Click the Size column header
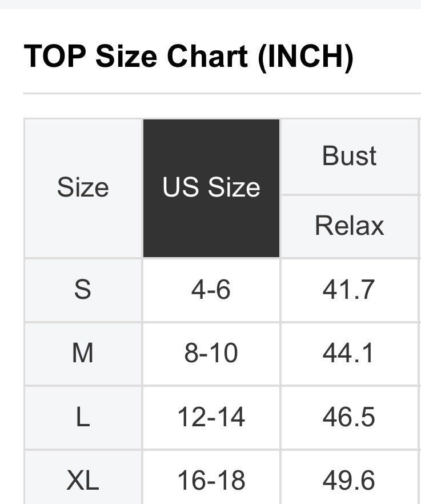 (x=83, y=188)
